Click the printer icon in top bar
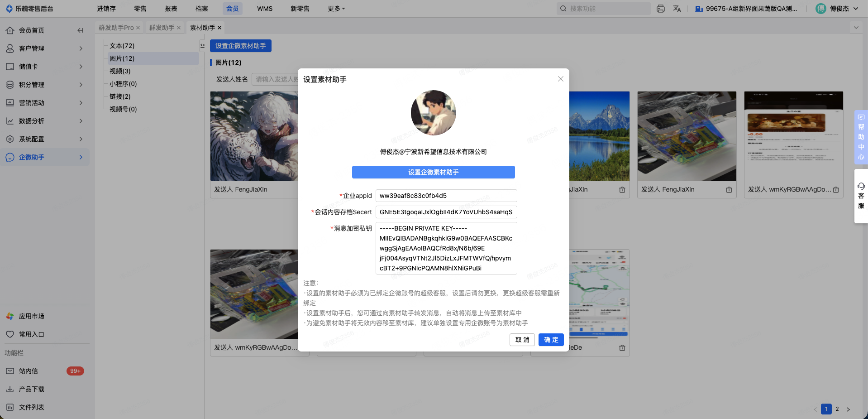The image size is (868, 419). click(661, 9)
